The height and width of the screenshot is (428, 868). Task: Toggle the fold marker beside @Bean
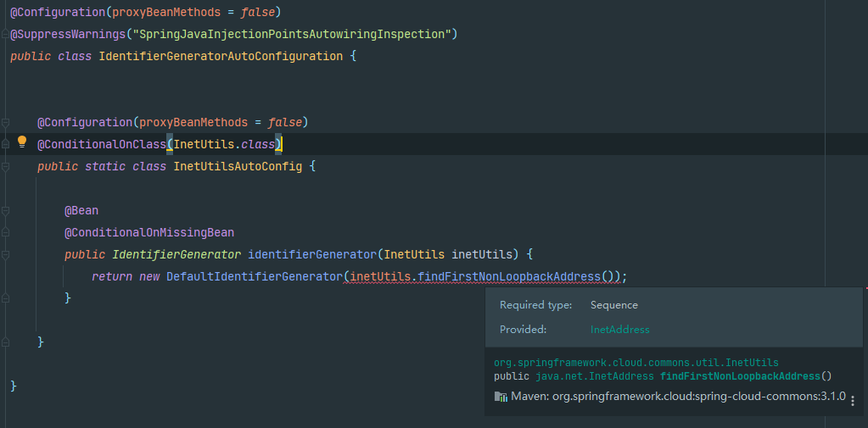pyautogui.click(x=5, y=211)
